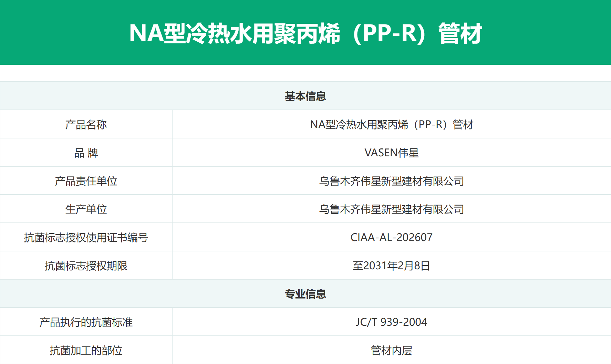Select the standard value JC/T 939-2004

[x=392, y=322]
